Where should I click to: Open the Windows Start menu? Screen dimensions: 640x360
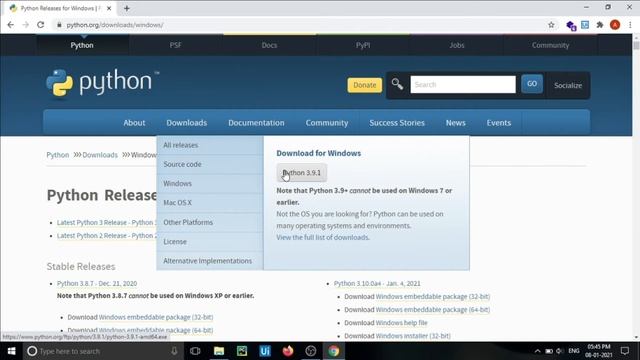(x=11, y=351)
